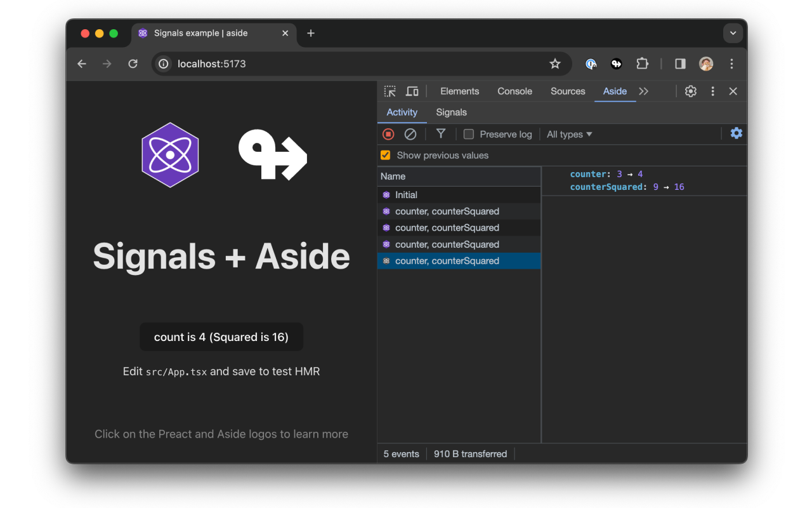812x508 pixels.
Task: Select the Aside DevTools tab
Action: point(615,91)
